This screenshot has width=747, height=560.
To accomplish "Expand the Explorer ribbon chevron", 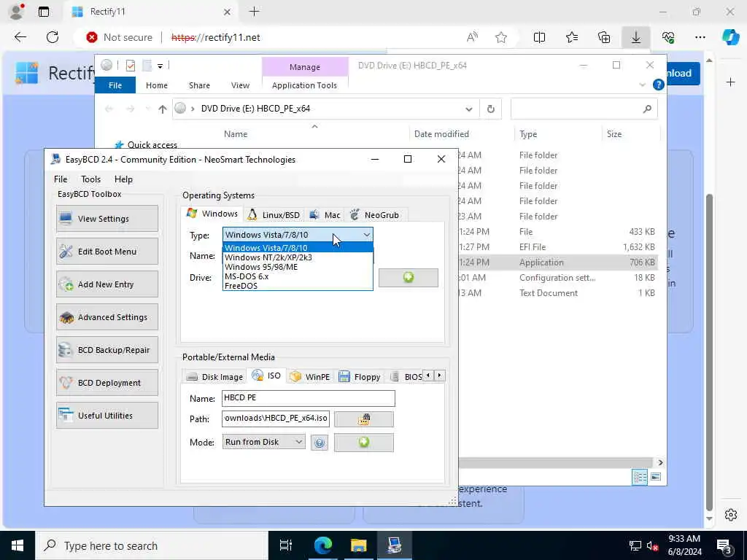I will point(642,85).
